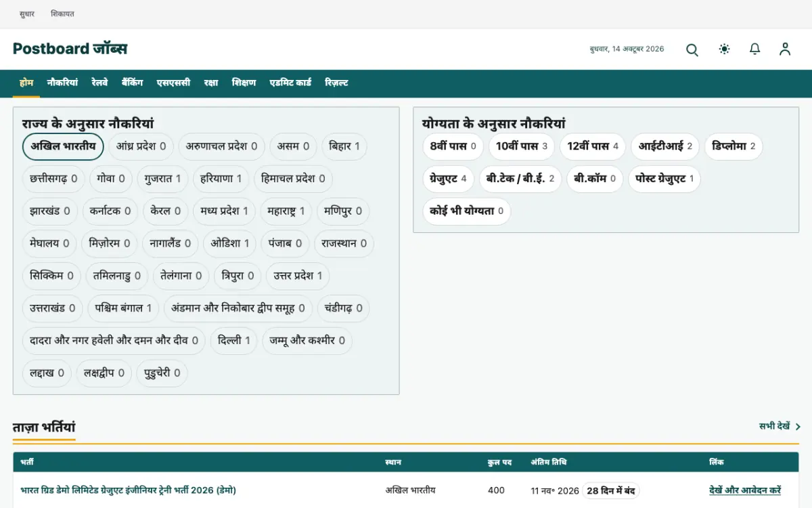Click the Postboard जॉब्स logo

coord(70,49)
